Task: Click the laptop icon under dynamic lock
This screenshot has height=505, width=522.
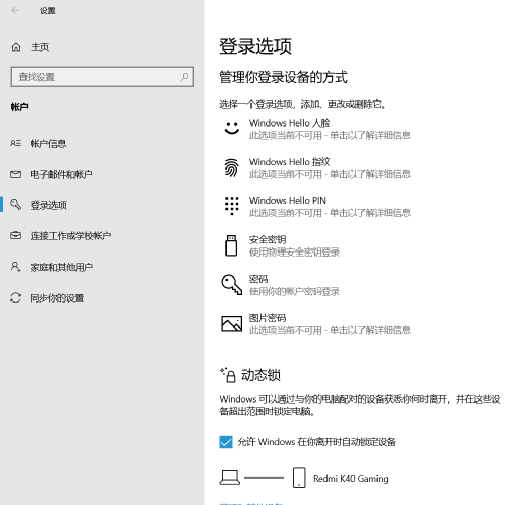Action: (229, 478)
